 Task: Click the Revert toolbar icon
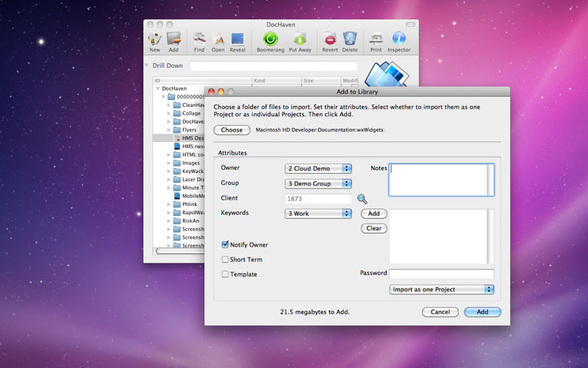[330, 39]
